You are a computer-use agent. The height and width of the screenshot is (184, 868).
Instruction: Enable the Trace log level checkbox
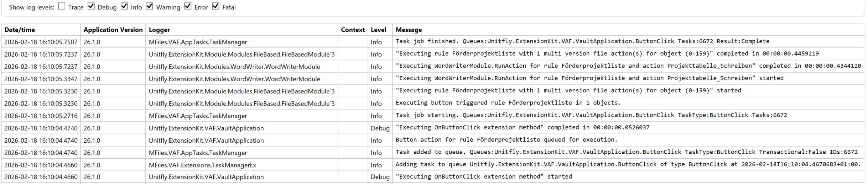tap(62, 6)
